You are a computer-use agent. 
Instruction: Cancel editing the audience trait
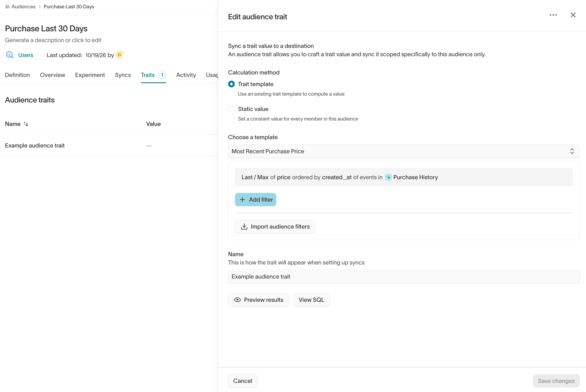pyautogui.click(x=242, y=381)
